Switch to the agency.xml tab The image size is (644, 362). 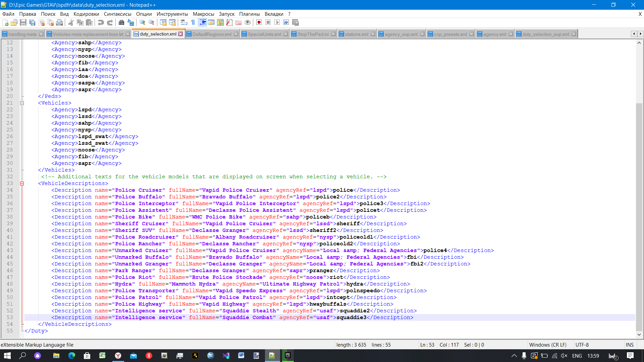[494, 34]
